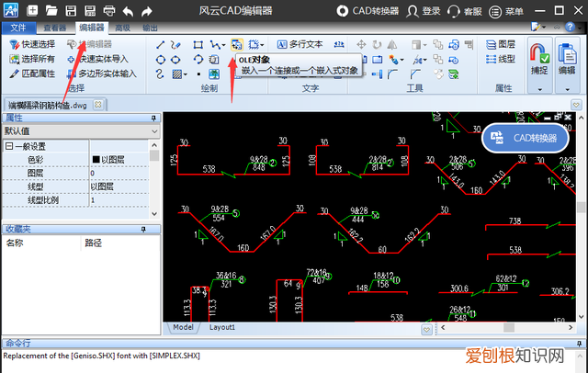The image size is (588, 373).
Task: Select the Ellipse drawing tool
Action: tap(175, 60)
